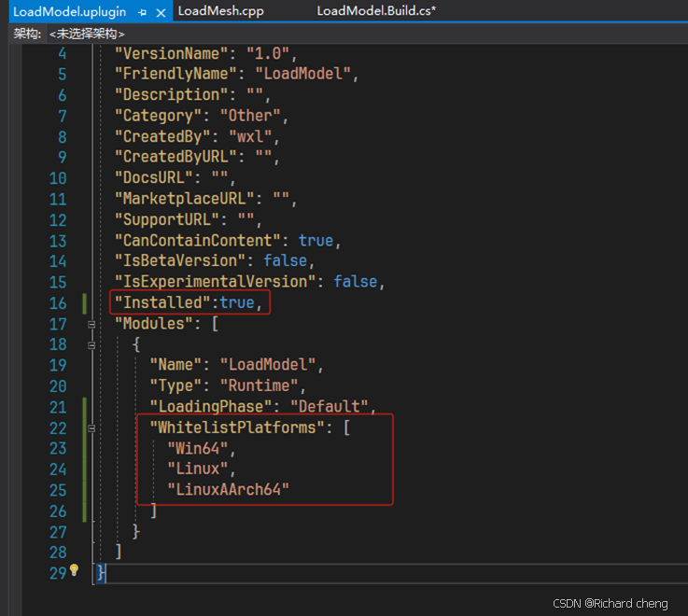Image resolution: width=688 pixels, height=616 pixels.
Task: Click the false value of IsBetaVersion
Action: click(286, 261)
